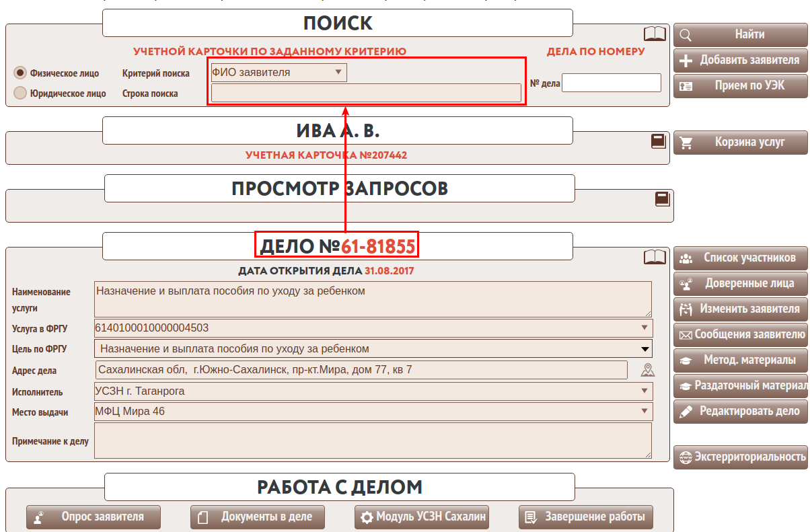The width and height of the screenshot is (810, 532).
Task: Open Корзина услуг shopping cart
Action: 740,143
